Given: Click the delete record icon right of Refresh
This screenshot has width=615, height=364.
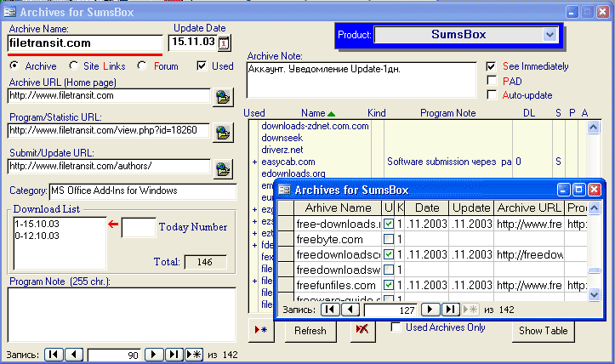Looking at the screenshot, I should click(362, 331).
